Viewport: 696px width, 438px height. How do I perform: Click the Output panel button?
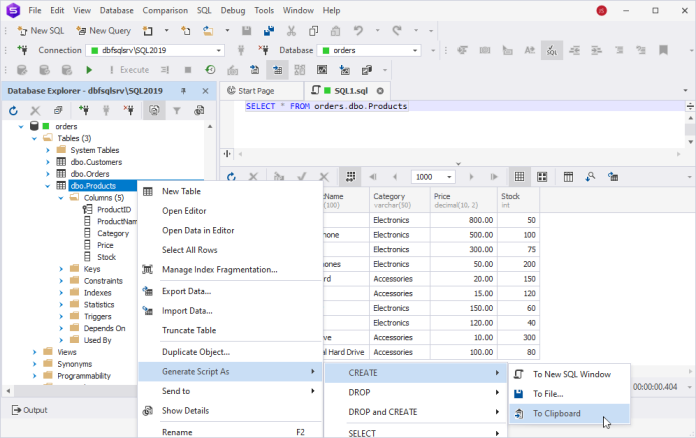coord(29,410)
